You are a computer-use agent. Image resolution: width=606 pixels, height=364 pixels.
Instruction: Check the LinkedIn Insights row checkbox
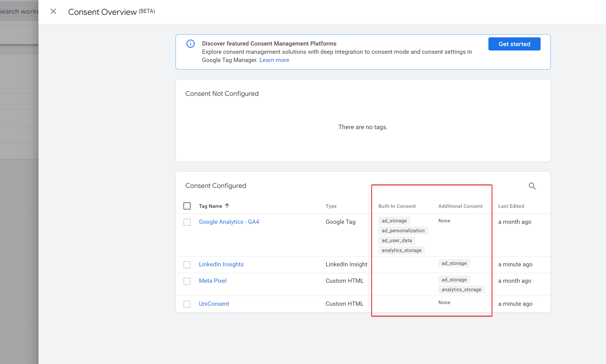(x=187, y=265)
